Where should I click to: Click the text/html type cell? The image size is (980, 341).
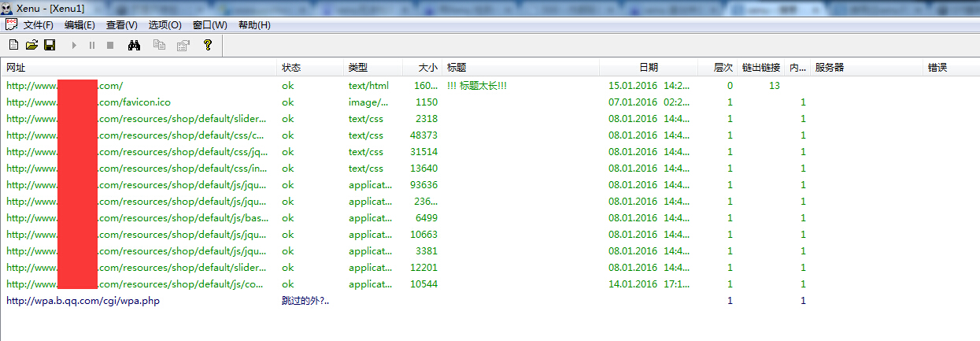coord(368,86)
